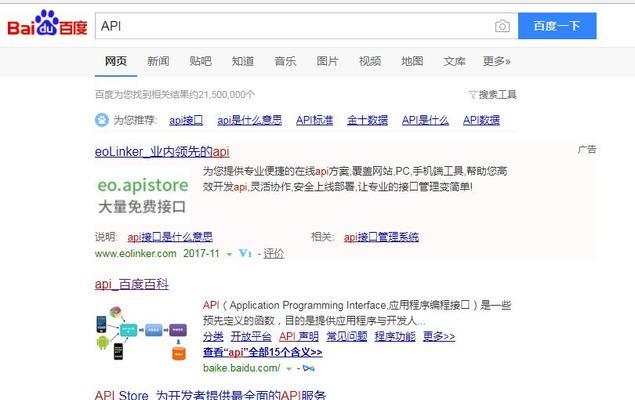Open 查看"api"全部15个含义>> link

pyautogui.click(x=263, y=352)
